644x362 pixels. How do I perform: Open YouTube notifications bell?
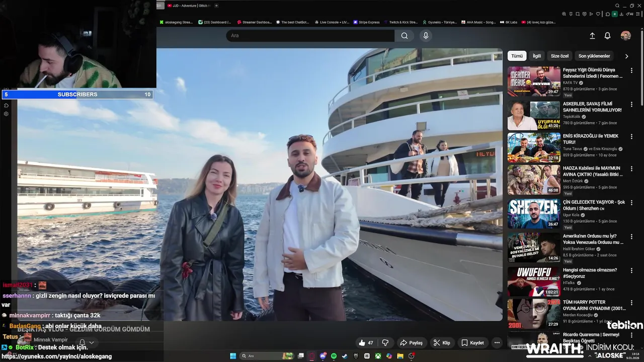point(607,36)
